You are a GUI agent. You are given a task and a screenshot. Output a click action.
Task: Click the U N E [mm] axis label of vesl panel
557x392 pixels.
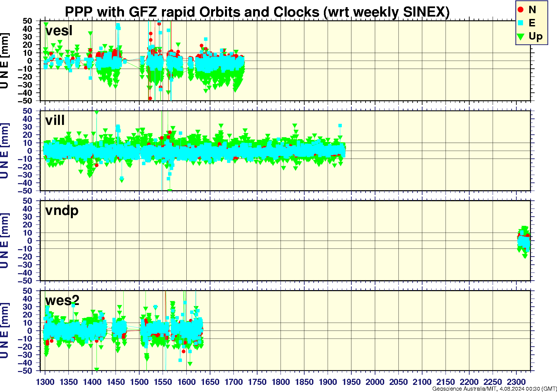[x=4, y=61]
